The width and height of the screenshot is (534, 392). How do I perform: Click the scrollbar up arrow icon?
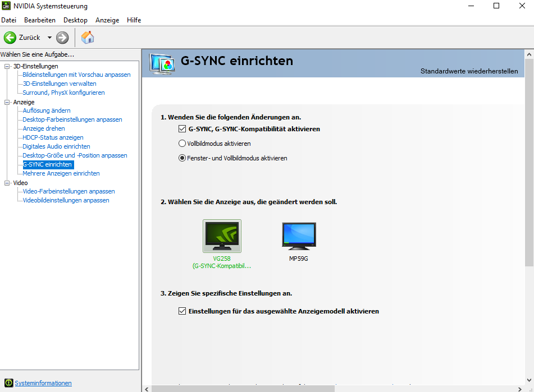coord(528,53)
